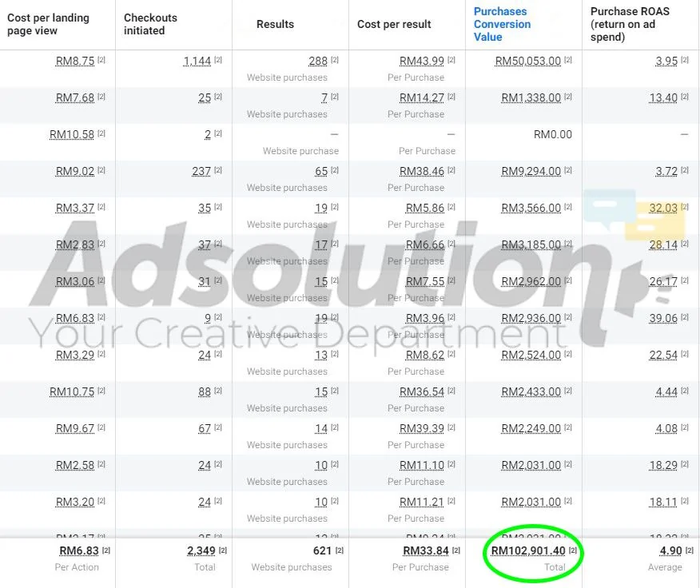Select the 32.03 ROAS value
Image resolution: width=700 pixels, height=588 pixels.
pos(663,208)
